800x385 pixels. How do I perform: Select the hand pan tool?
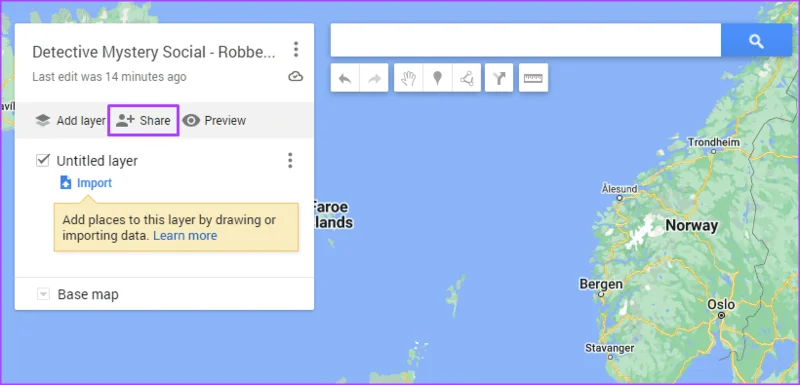[408, 78]
